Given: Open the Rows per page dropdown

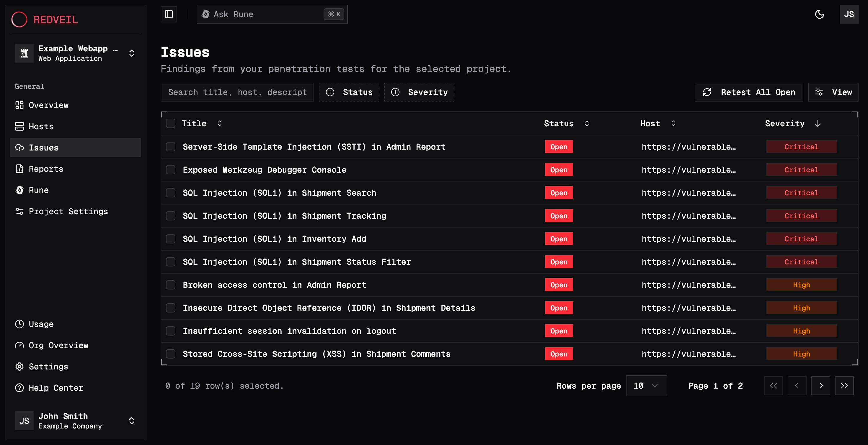Looking at the screenshot, I should pyautogui.click(x=646, y=386).
